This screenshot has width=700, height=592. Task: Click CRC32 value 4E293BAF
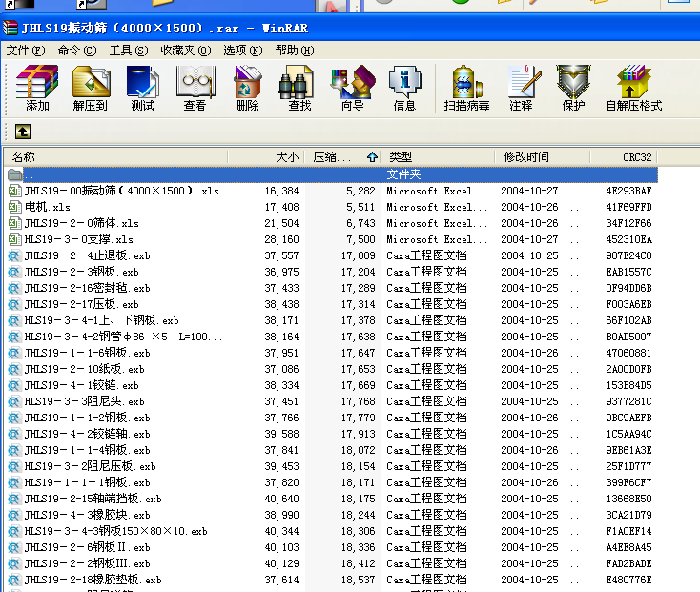[628, 191]
